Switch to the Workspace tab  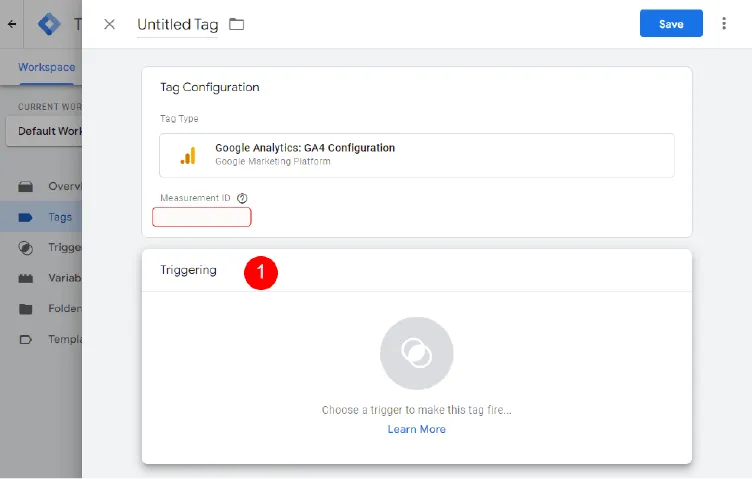click(x=46, y=67)
